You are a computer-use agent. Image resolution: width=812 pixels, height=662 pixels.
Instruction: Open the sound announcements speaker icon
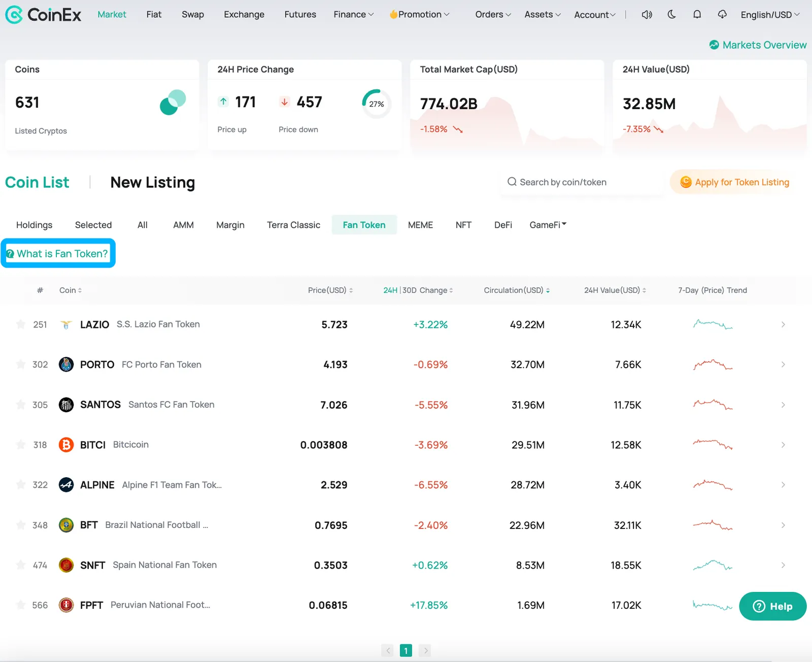click(647, 15)
